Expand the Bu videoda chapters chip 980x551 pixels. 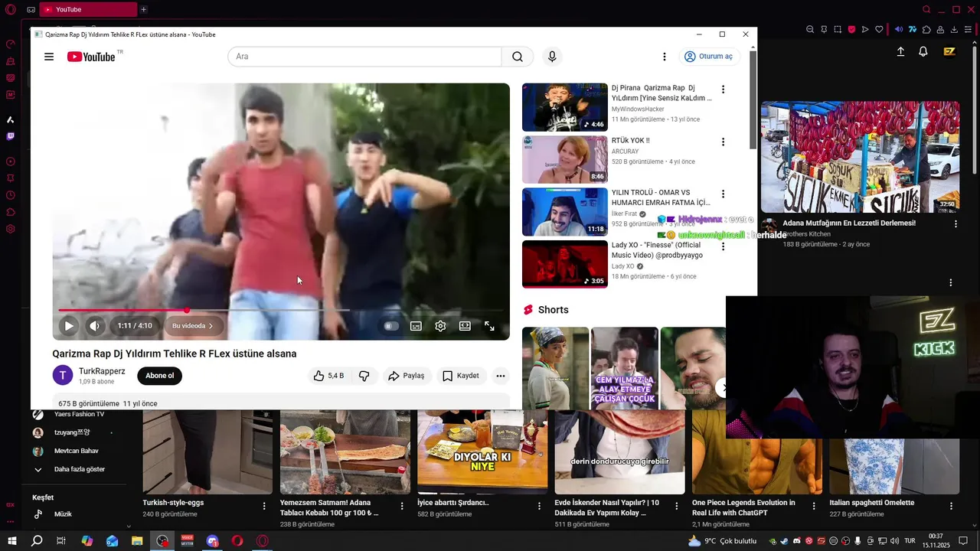[x=192, y=326]
